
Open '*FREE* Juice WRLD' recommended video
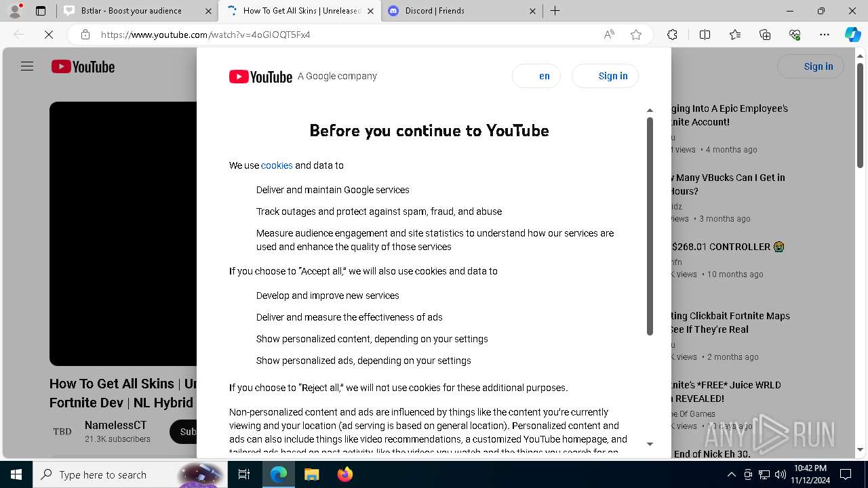point(726,392)
